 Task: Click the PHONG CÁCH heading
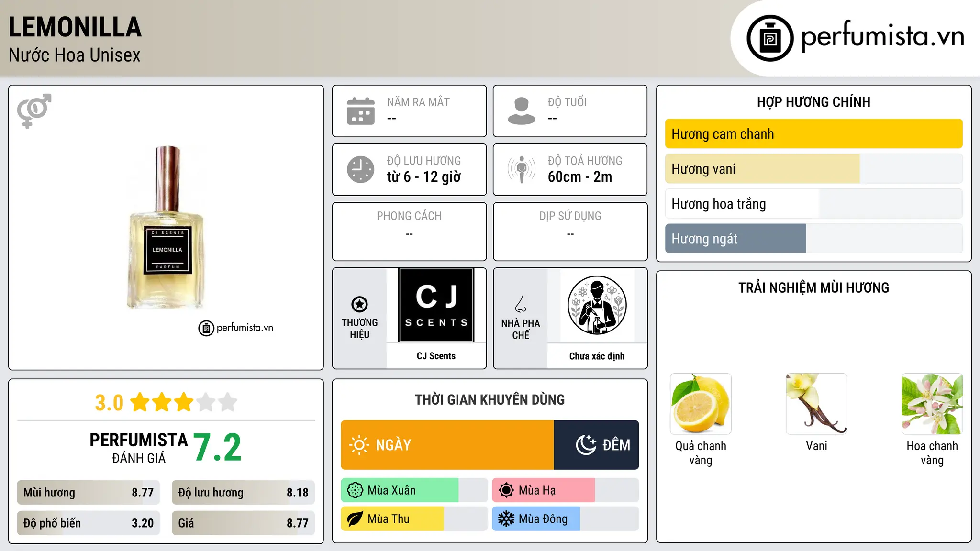409,216
